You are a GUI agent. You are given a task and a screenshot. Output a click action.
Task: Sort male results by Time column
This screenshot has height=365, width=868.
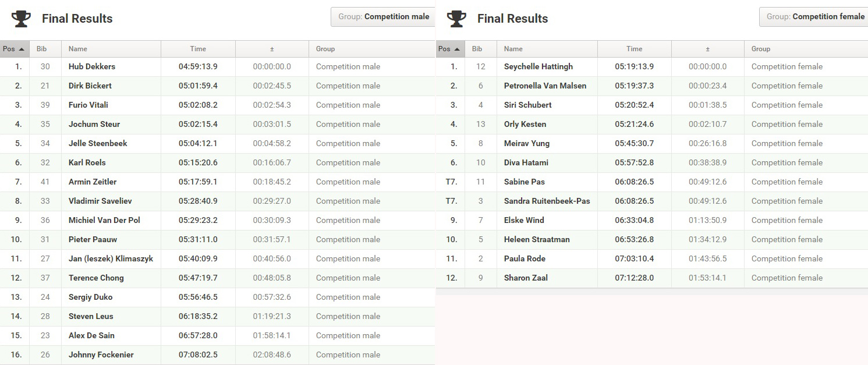[198, 49]
